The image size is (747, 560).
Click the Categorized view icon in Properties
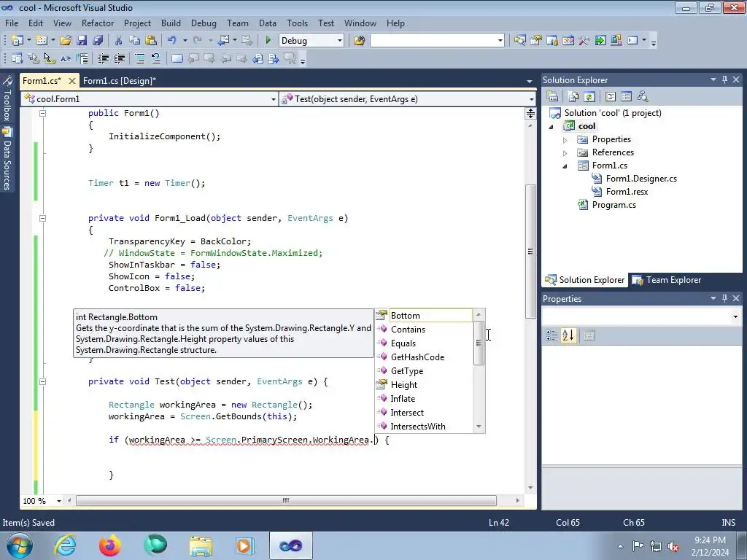[551, 335]
